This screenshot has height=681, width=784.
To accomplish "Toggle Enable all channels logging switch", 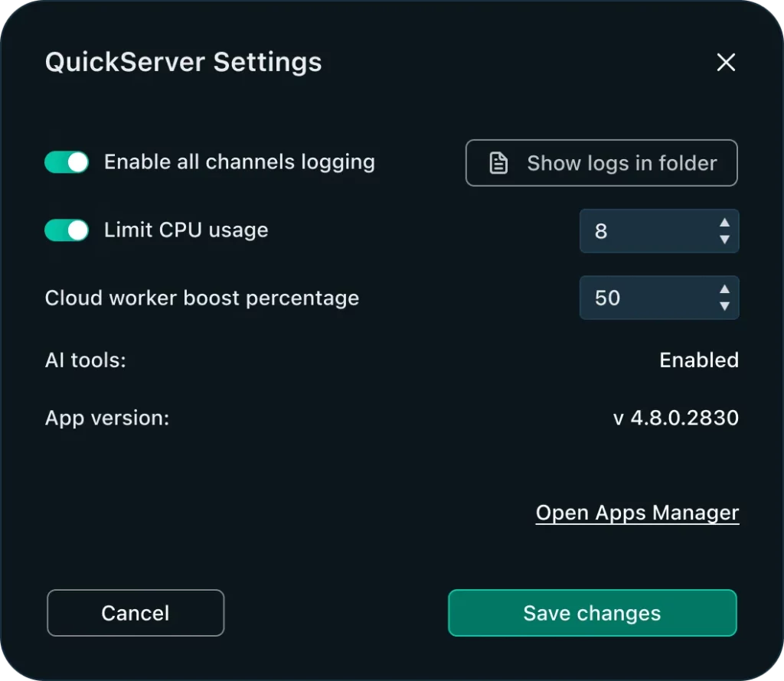I will 67,162.
